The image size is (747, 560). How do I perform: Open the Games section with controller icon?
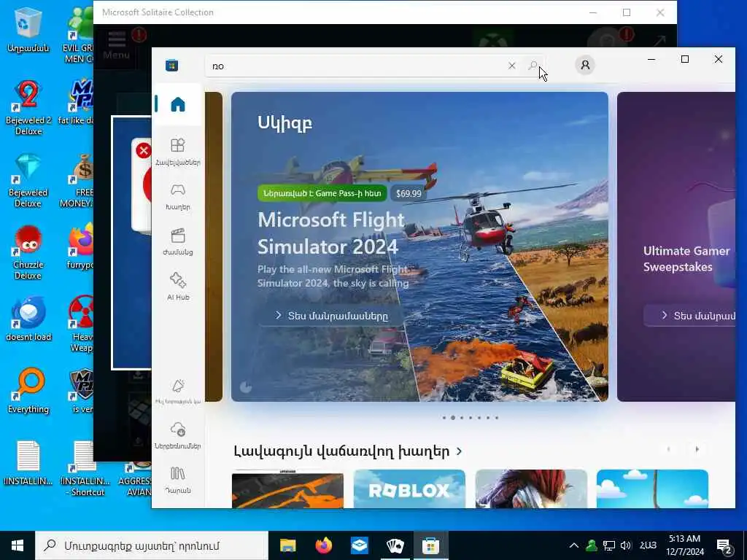pos(178,197)
